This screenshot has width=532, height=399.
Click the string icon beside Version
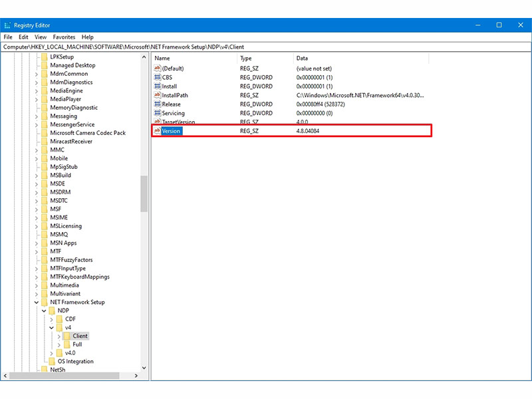[157, 130]
